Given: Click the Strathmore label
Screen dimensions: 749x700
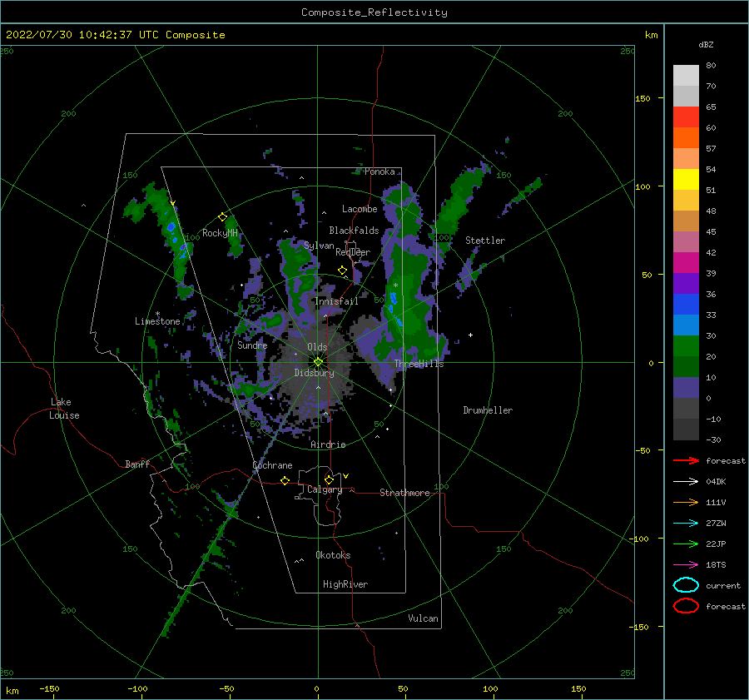Looking at the screenshot, I should [404, 493].
